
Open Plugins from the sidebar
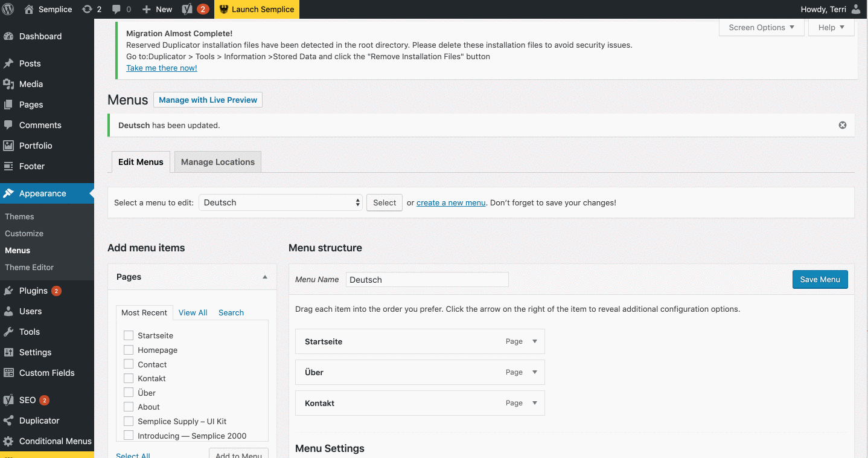[x=33, y=291]
